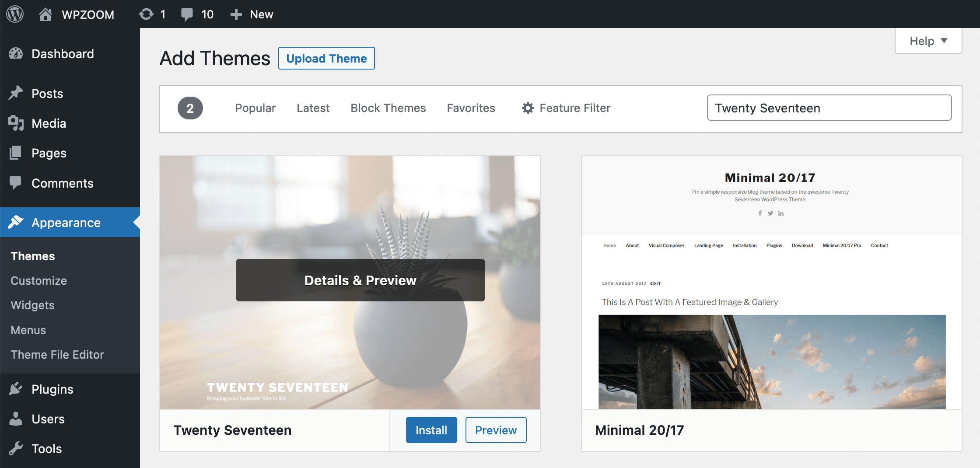Click the Appearance paintbrush icon
The image size is (980, 468).
16,222
